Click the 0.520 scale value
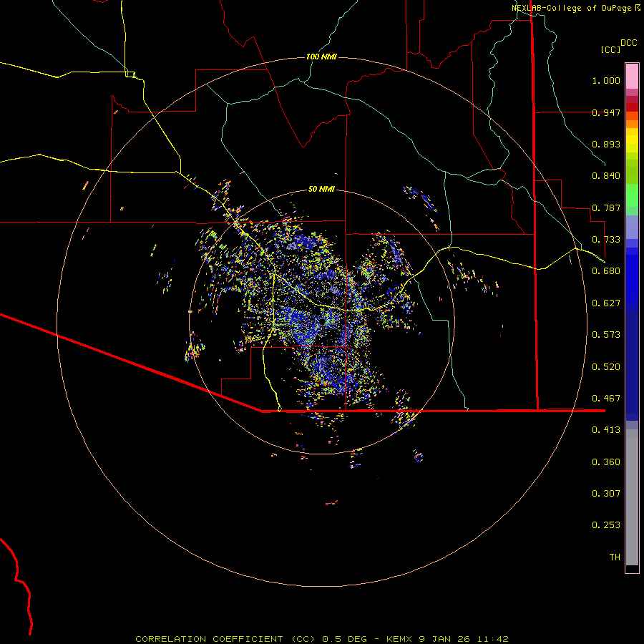The image size is (644, 644). tap(606, 367)
